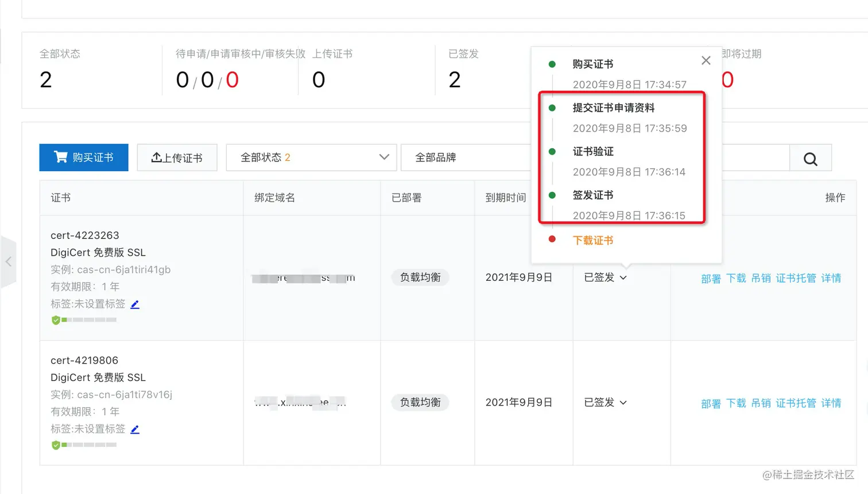This screenshot has height=494, width=868.
Task: Click 详情 for cert-4223263
Action: point(831,279)
